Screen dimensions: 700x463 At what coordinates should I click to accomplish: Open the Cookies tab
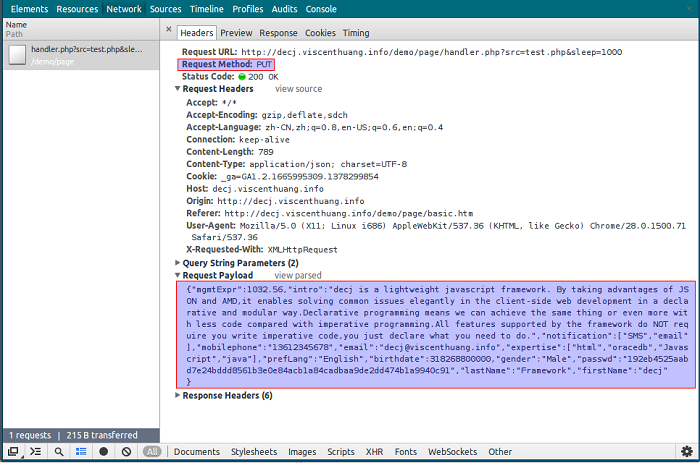(x=320, y=33)
